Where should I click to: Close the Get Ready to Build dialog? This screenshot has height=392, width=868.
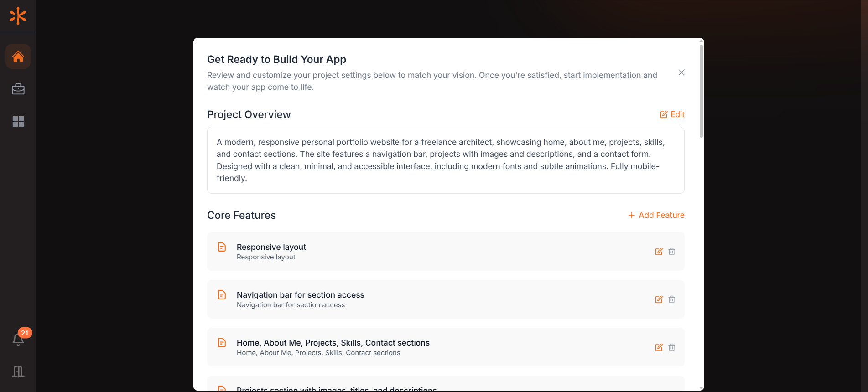point(681,72)
